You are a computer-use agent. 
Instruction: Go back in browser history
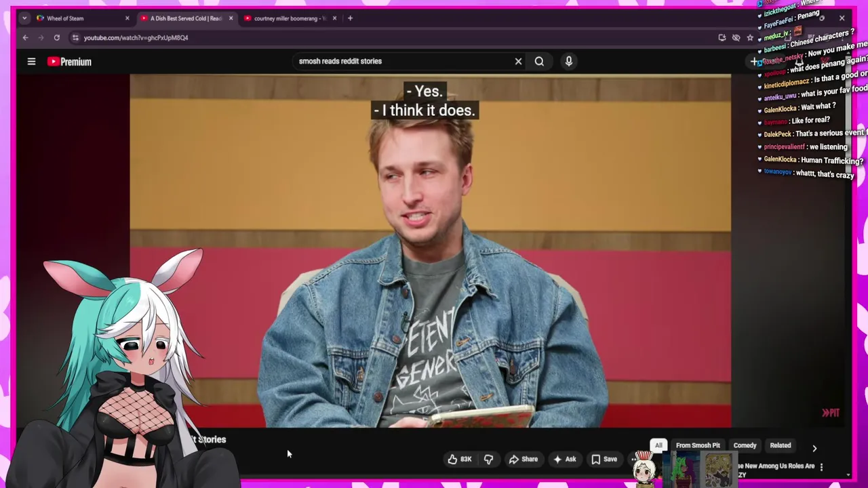click(x=25, y=38)
